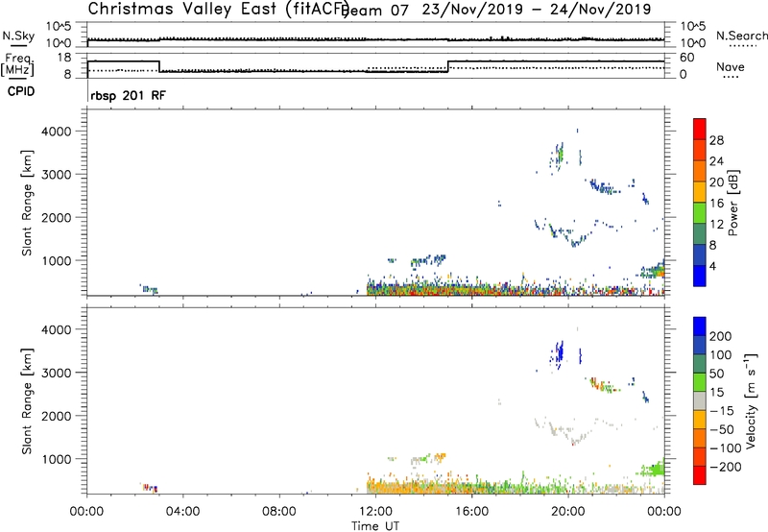The image size is (768, 532).
Task: Click the 'Slant Range [km]' label of the Velocity panel
Action: pos(27,401)
